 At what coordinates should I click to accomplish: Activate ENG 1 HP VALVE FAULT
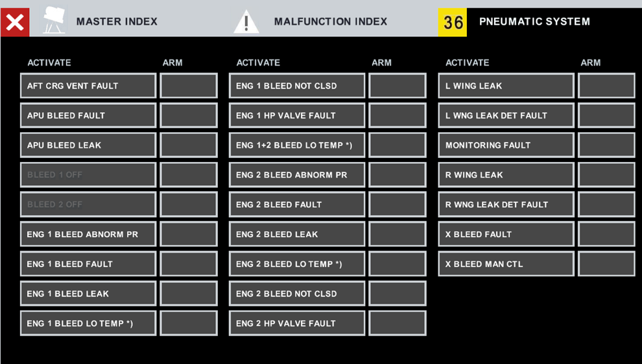[x=297, y=115]
